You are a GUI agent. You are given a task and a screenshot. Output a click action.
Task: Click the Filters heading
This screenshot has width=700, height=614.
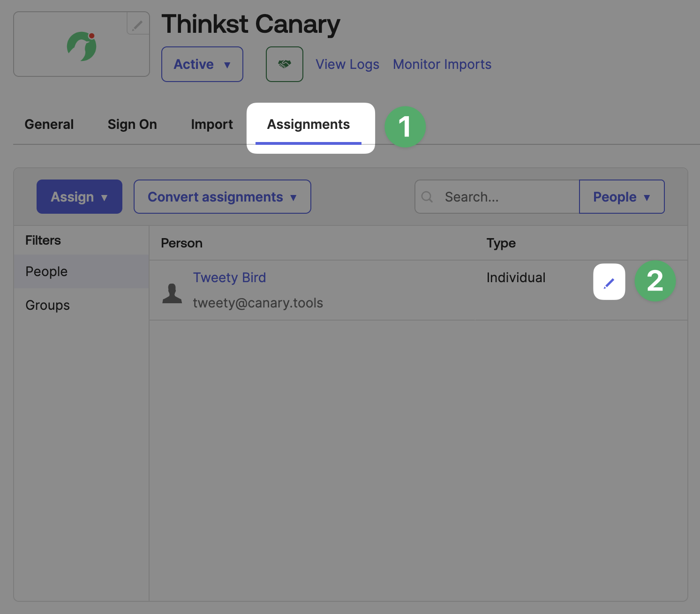point(43,240)
